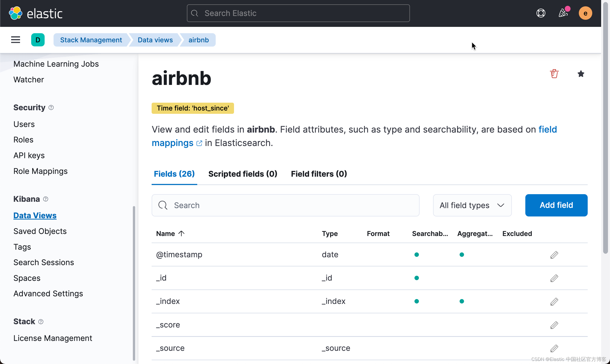Screen dimensions: 610x364
Task: Delete the airbnb data view
Action: (x=554, y=74)
